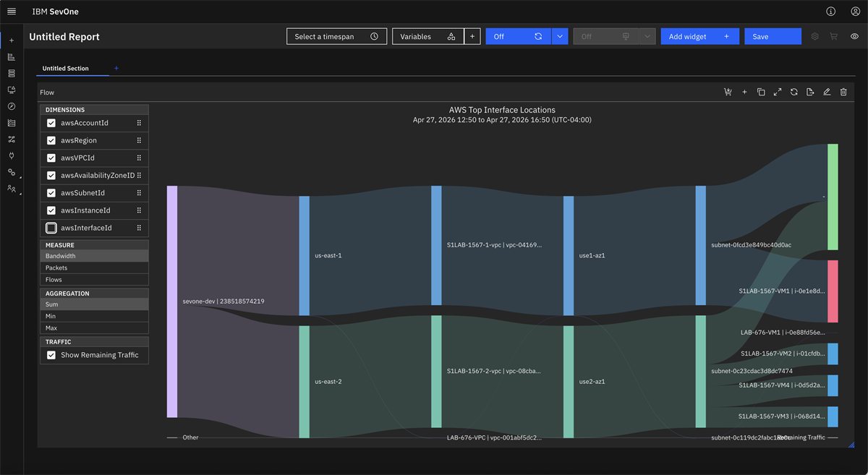Uncheck the awsRegion dimension
The height and width of the screenshot is (475, 868).
coord(51,140)
